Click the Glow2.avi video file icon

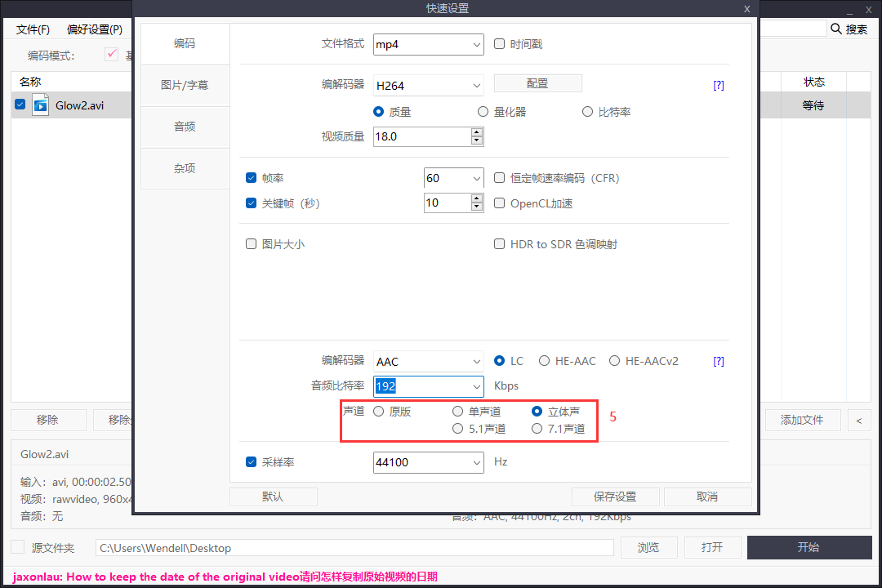[x=41, y=105]
